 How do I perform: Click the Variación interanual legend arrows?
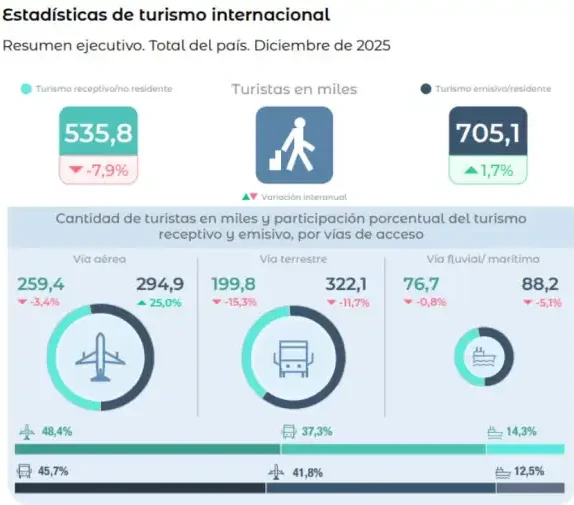tap(250, 197)
